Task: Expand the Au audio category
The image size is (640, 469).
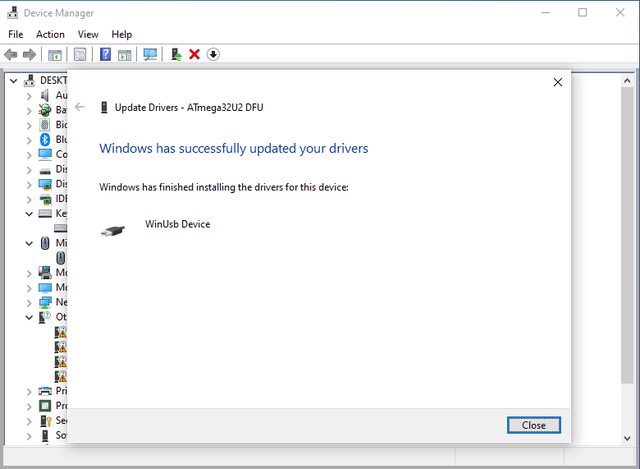Action: click(x=29, y=96)
